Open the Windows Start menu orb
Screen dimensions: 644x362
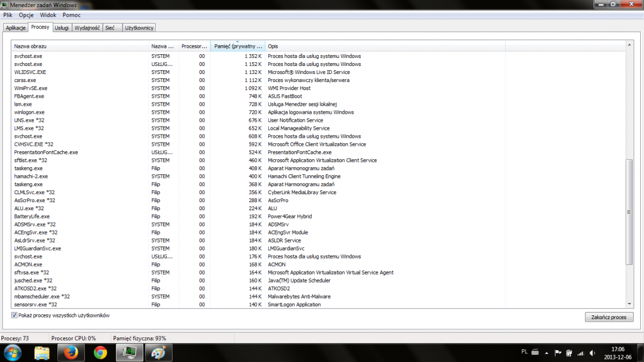coord(12,352)
